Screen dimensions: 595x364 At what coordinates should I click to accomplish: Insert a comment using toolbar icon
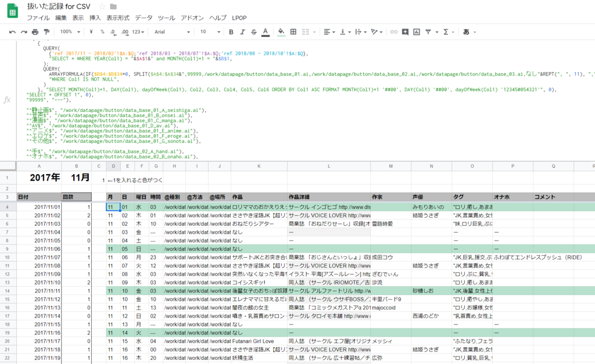(405, 32)
